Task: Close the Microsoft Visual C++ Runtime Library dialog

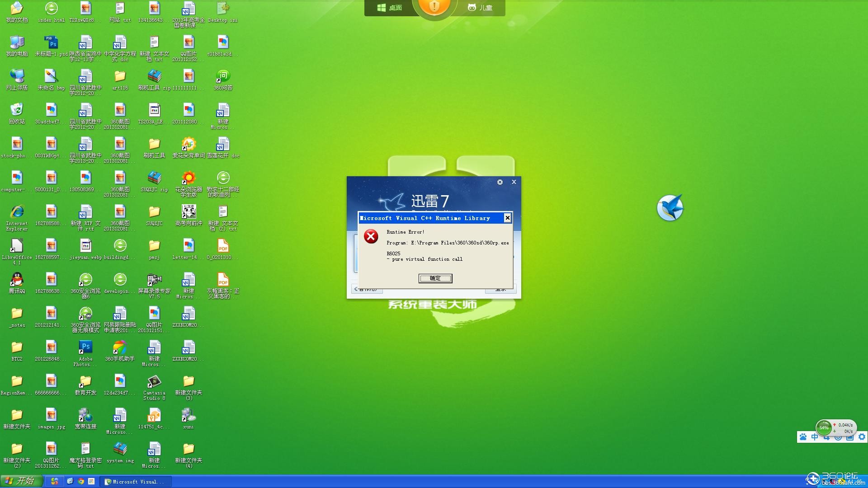Action: click(x=507, y=218)
